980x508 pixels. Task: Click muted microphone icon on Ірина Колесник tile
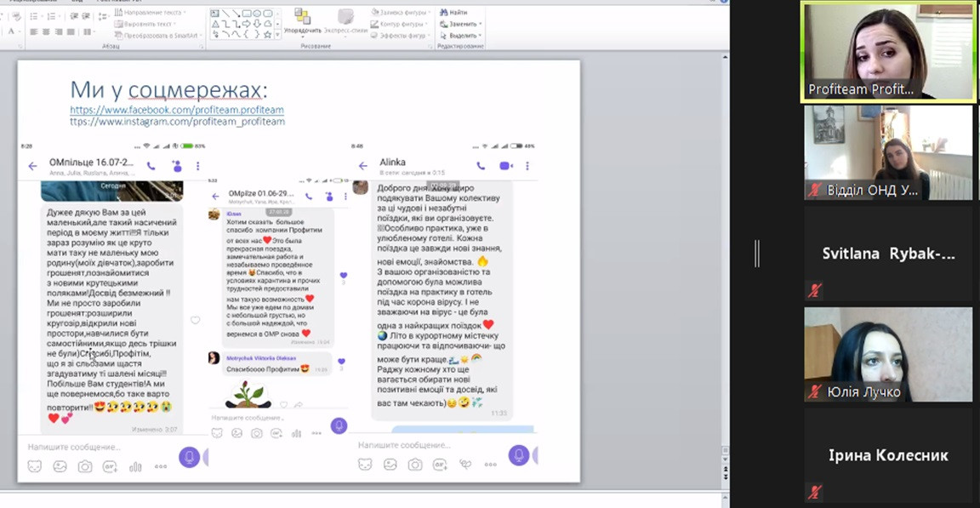tap(814, 493)
